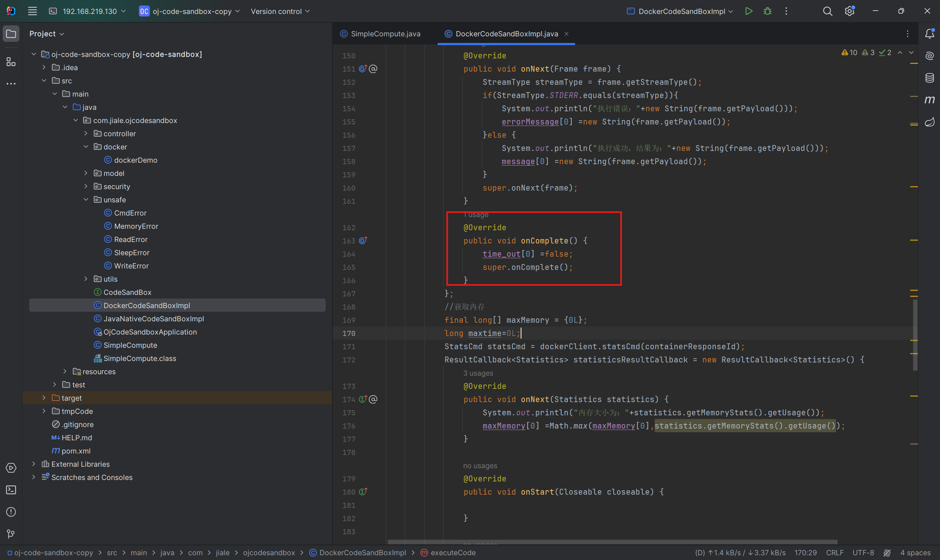940x560 pixels.
Task: Toggle the read-only lock in status bar
Action: [x=887, y=553]
